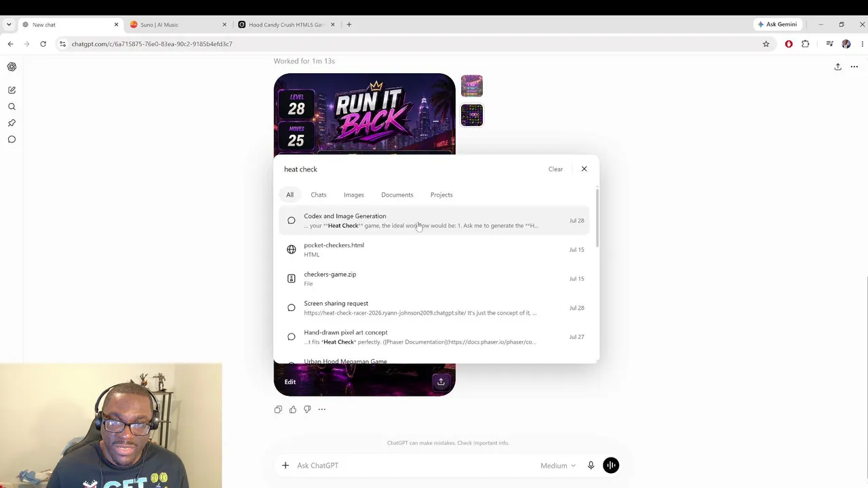Click the red extension icon in toolbar

click(789, 44)
